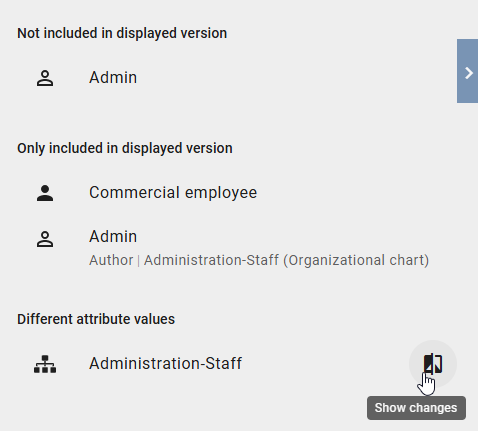Click the Show changes tooltip label
This screenshot has width=478, height=431.
[416, 408]
